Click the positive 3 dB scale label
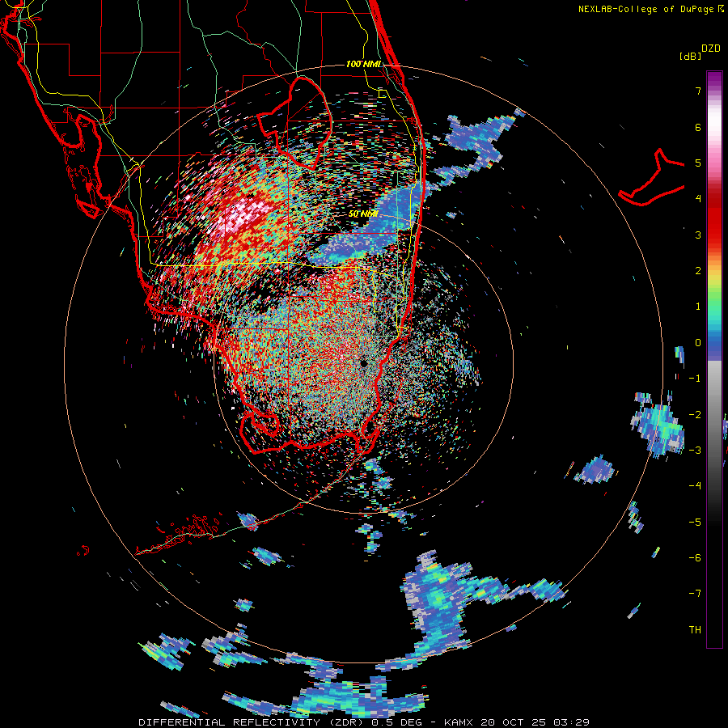Screen dimensions: 728x728 point(698,235)
